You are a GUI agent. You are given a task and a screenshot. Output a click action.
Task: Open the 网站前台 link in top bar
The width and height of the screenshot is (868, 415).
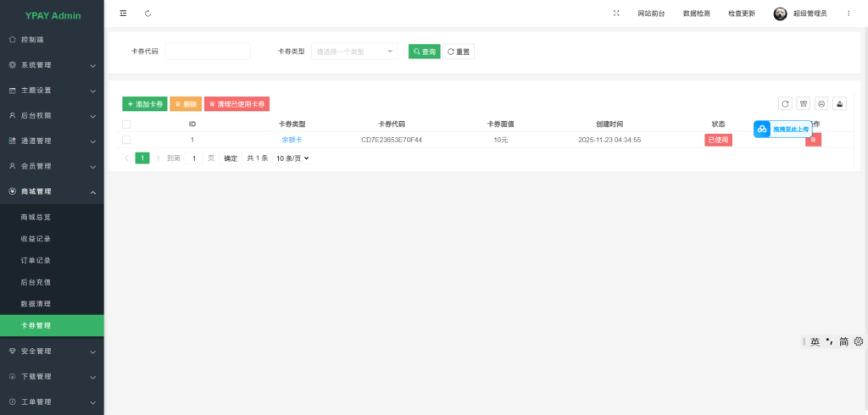[651, 14]
